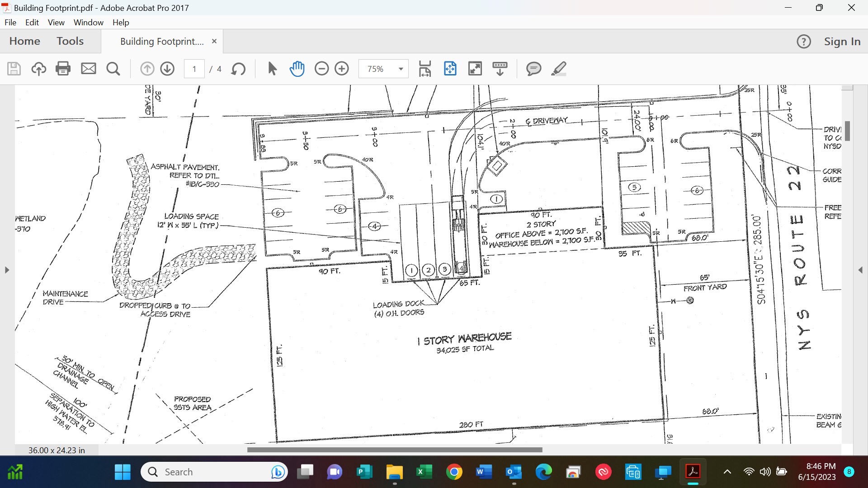Open the Print dialog
Viewport: 868px width, 488px height.
pos(63,69)
